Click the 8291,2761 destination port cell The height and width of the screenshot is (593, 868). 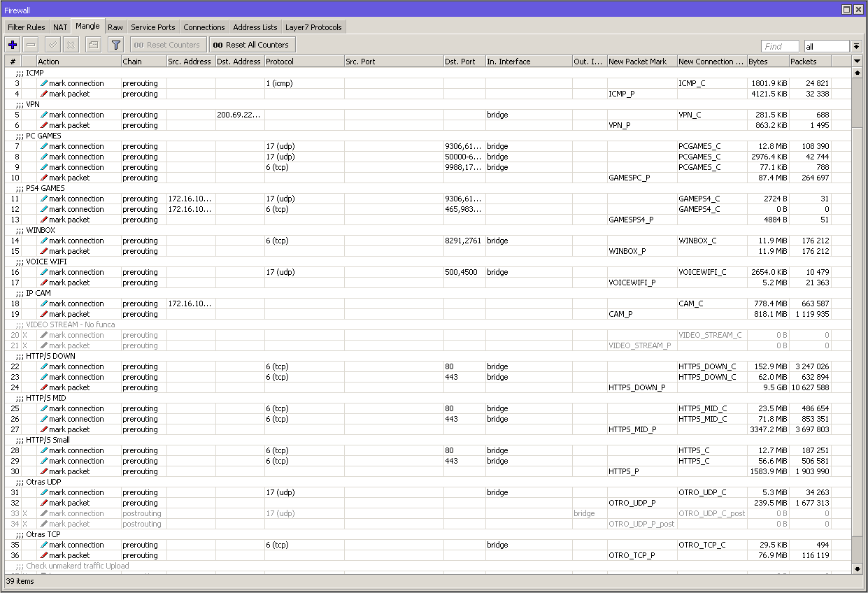464,241
